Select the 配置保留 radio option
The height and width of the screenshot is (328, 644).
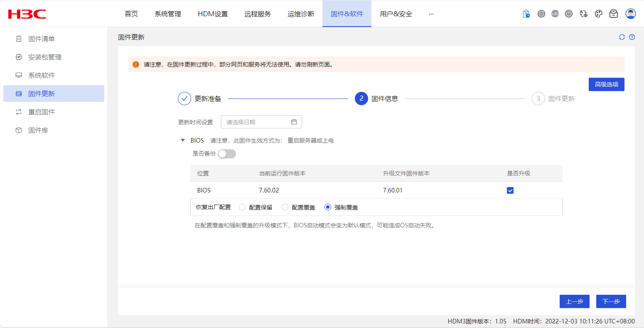[x=242, y=207]
